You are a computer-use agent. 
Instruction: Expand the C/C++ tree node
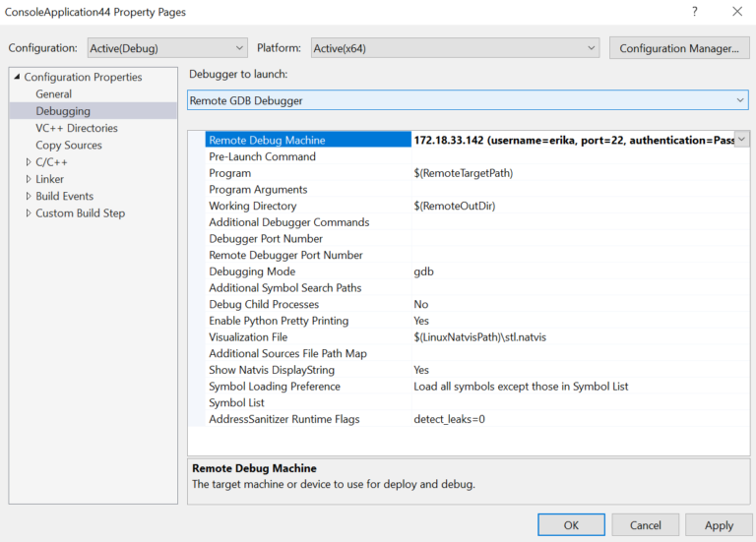coord(29,162)
